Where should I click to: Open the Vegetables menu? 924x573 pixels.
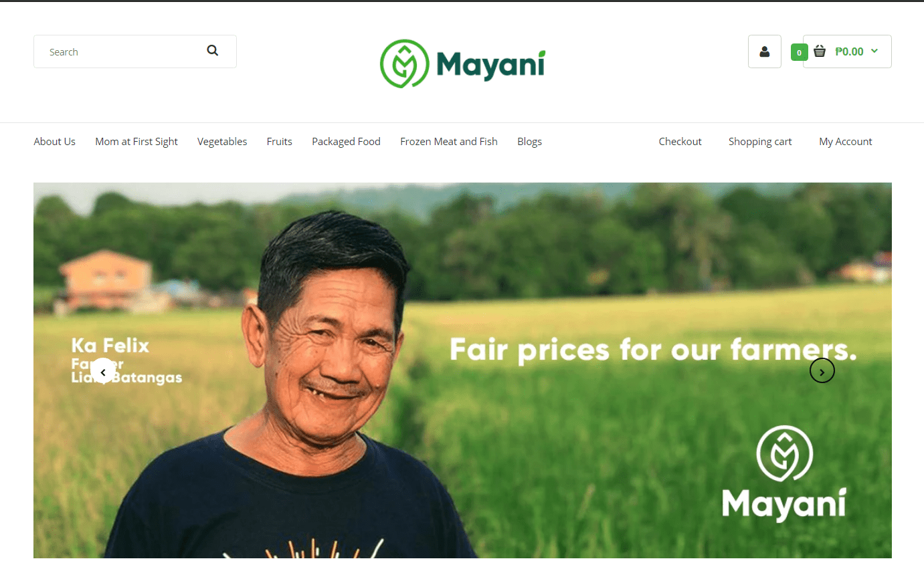tap(222, 142)
